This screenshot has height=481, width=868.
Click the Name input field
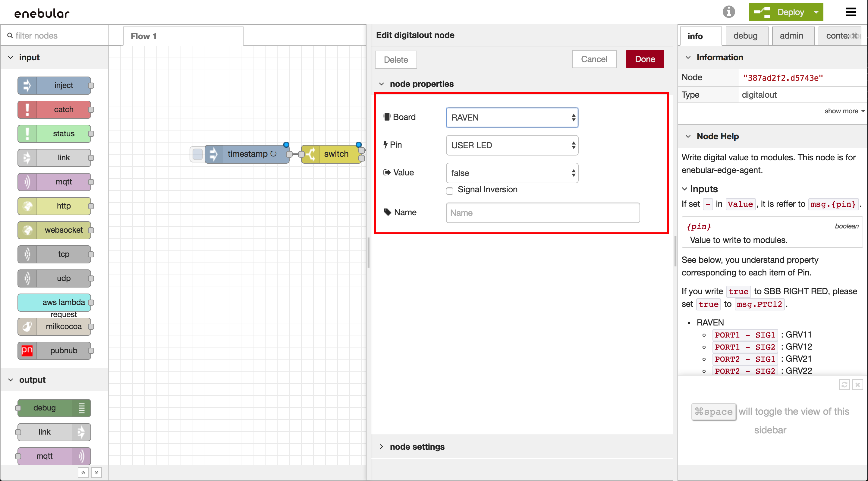(542, 212)
